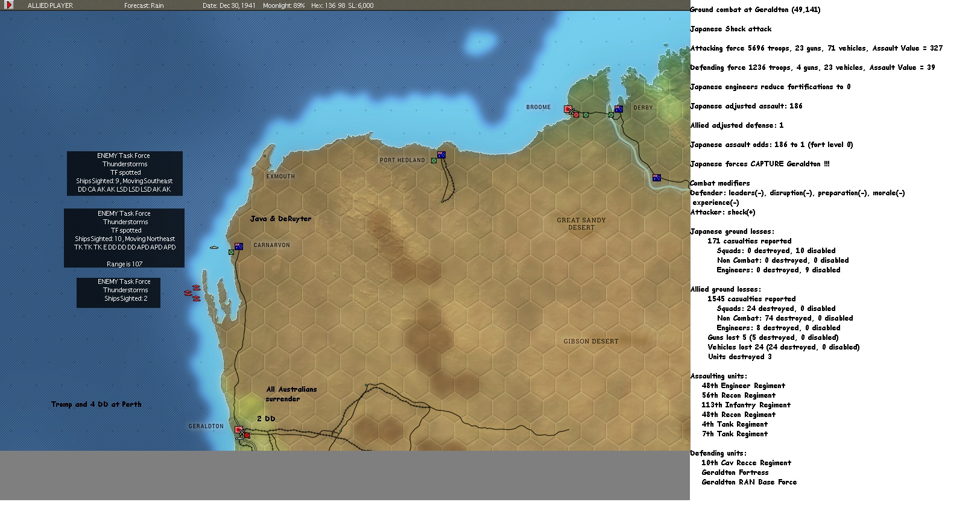Click the 'Geraldton RAN Base Force' entry
The height and width of the screenshot is (505, 980).
point(749,482)
